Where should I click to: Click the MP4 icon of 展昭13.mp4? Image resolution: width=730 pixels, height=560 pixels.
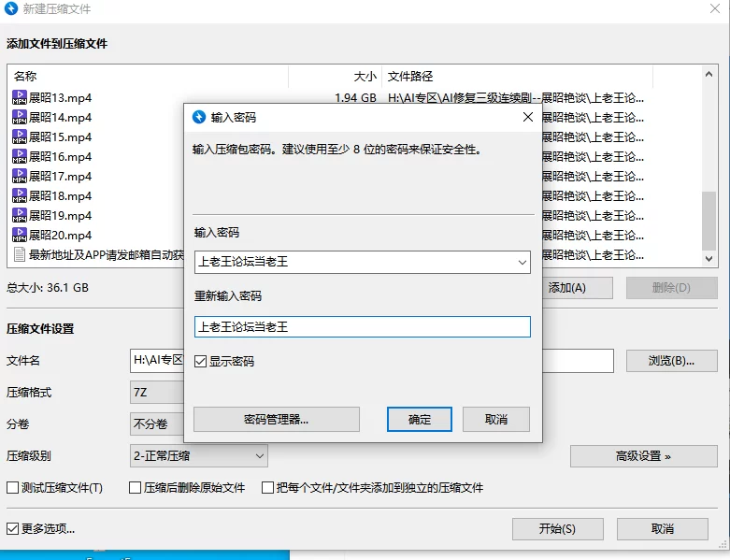(19, 97)
